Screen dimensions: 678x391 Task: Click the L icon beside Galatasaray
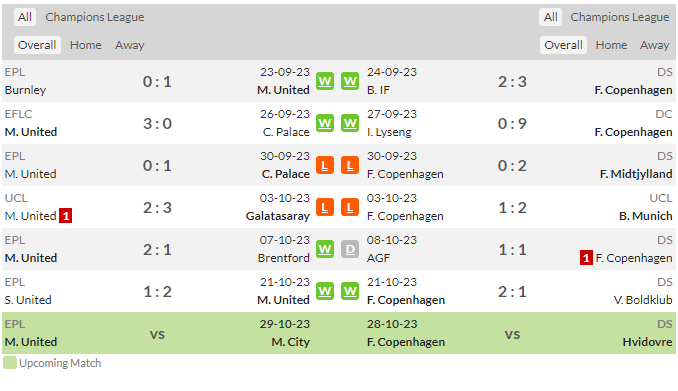pos(325,207)
